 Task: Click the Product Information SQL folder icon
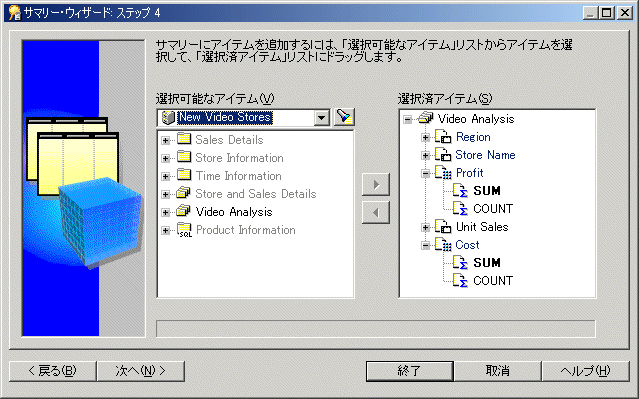185,230
